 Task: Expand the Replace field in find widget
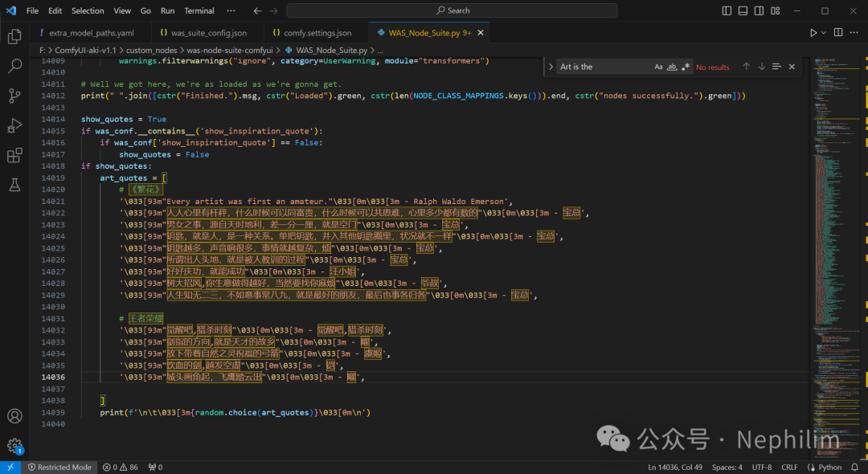coord(551,67)
